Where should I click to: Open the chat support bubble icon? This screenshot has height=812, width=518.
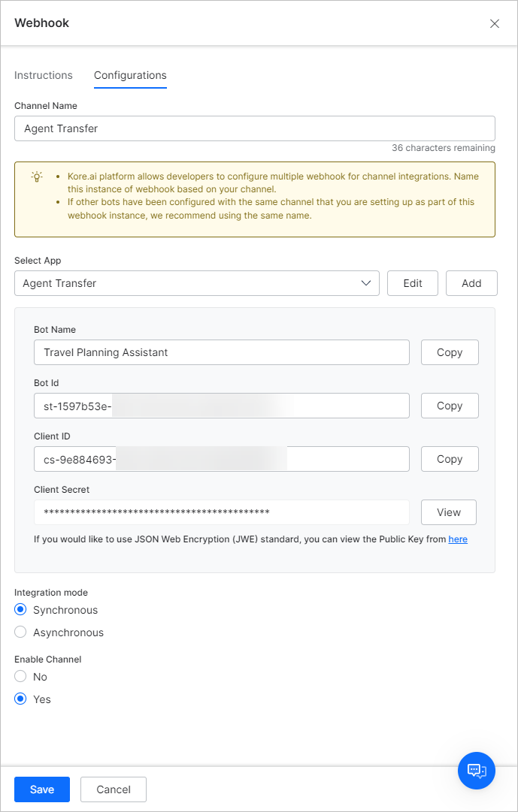(477, 771)
